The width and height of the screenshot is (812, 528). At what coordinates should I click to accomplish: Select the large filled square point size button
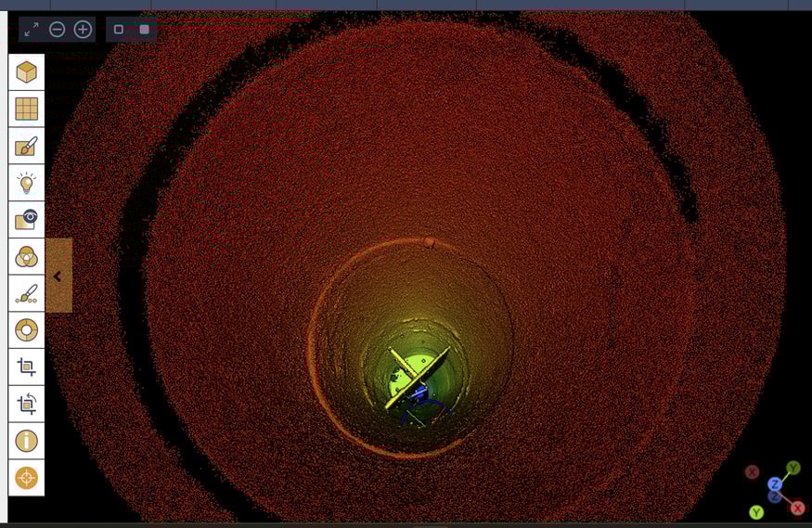click(145, 30)
